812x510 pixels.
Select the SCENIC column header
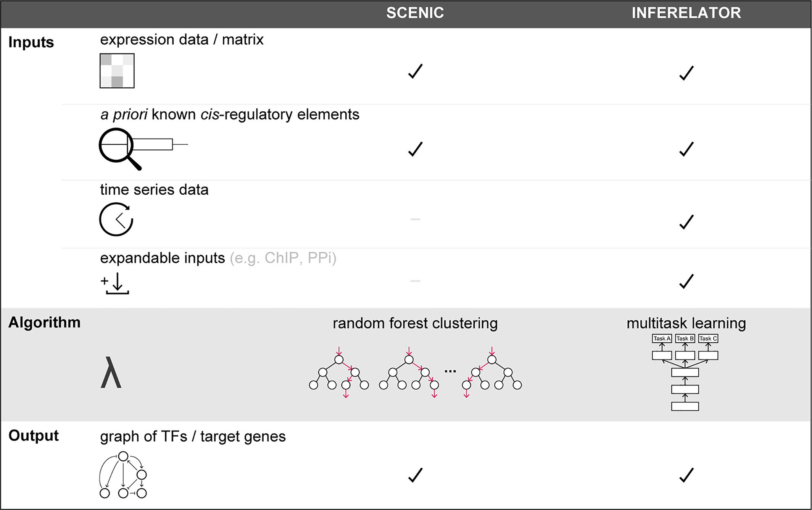click(415, 13)
